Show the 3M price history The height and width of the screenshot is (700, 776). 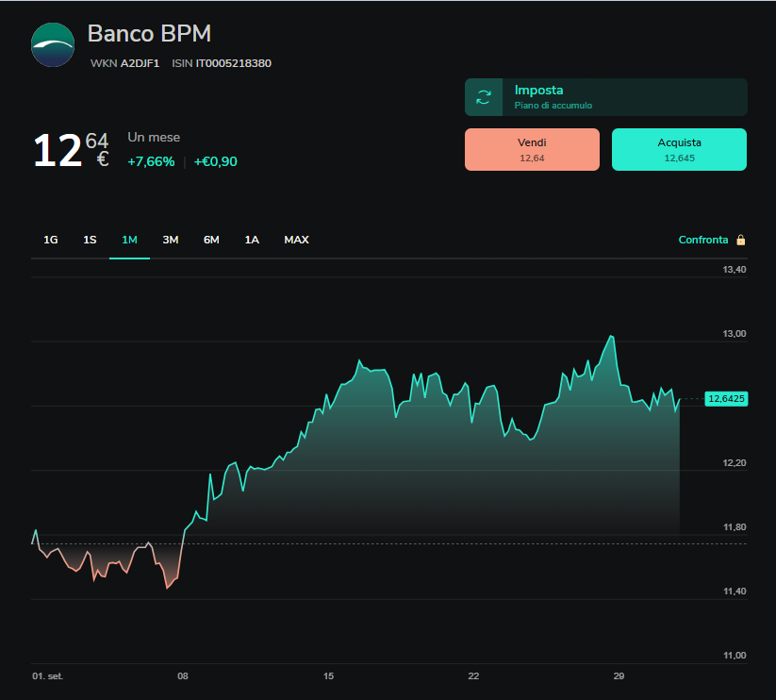tap(171, 241)
